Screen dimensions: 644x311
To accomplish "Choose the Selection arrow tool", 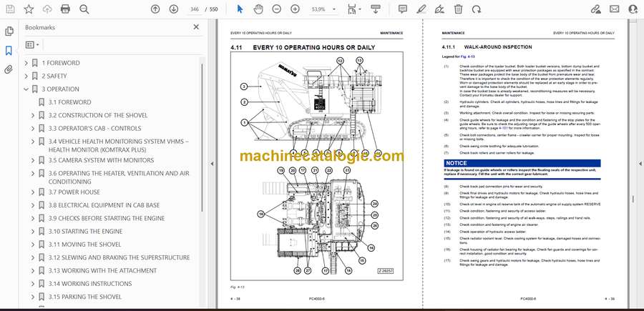I will (x=240, y=9).
